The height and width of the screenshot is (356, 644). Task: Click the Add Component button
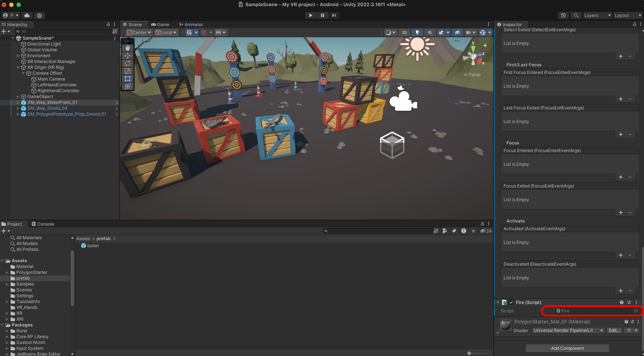(x=567, y=348)
